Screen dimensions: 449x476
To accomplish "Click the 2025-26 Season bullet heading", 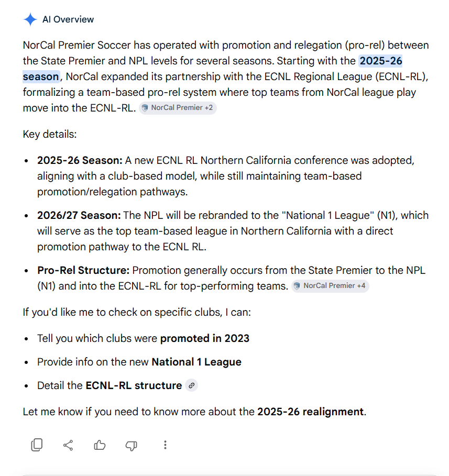I will point(80,160).
